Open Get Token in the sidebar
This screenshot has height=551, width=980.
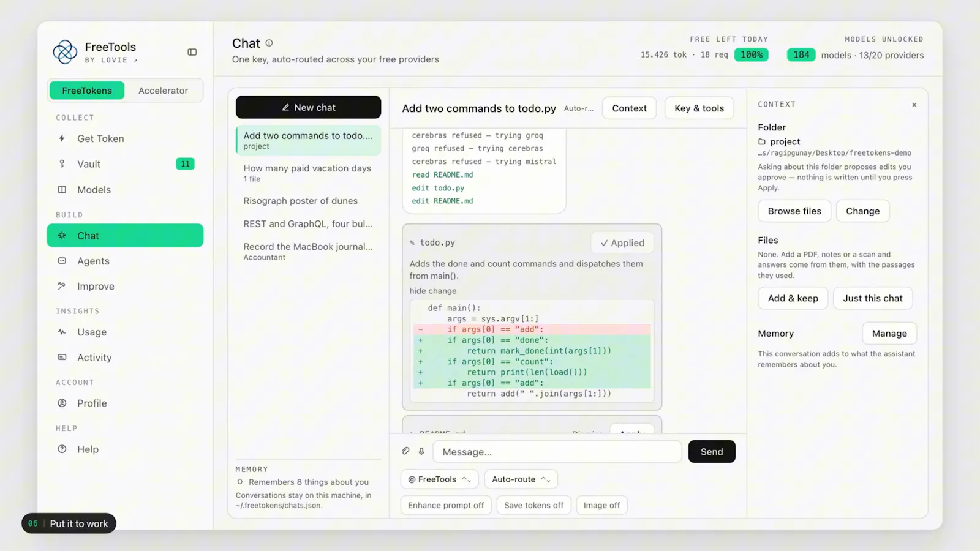pos(125,138)
